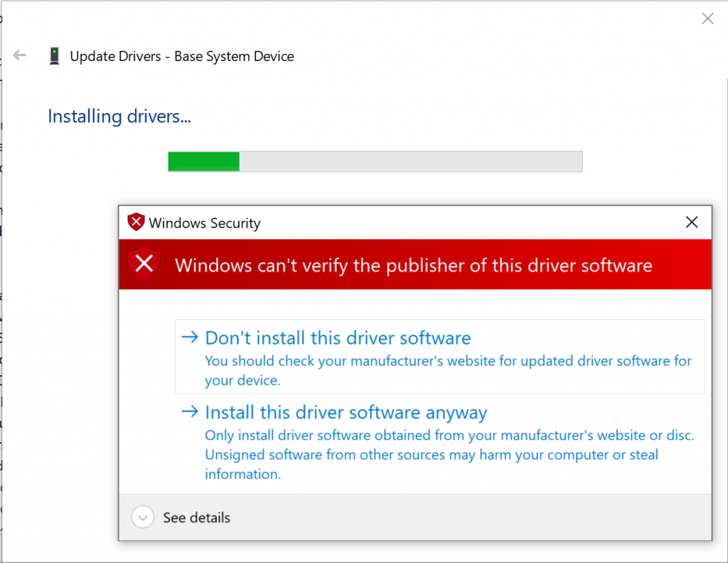The image size is (728, 563).
Task: Select the publisher verification warning message text
Action: (x=414, y=264)
